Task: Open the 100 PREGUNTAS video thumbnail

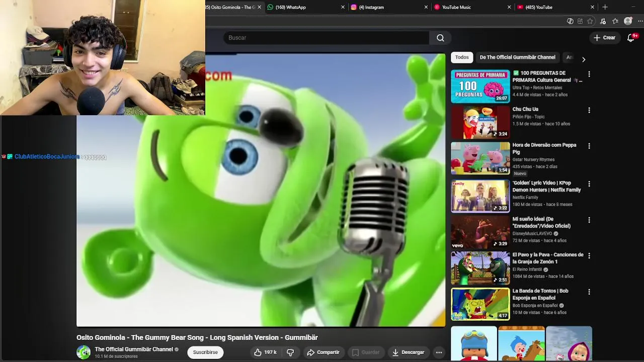Action: pyautogui.click(x=480, y=86)
